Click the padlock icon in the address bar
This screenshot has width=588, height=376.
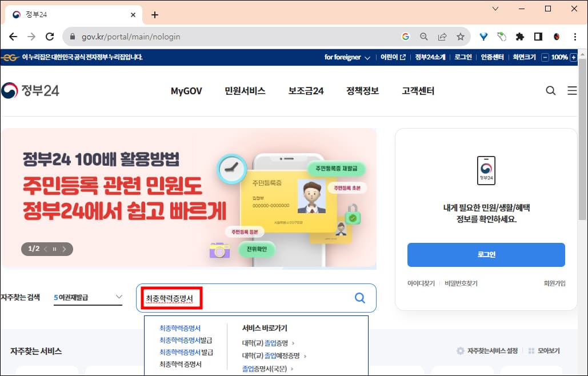coord(72,35)
